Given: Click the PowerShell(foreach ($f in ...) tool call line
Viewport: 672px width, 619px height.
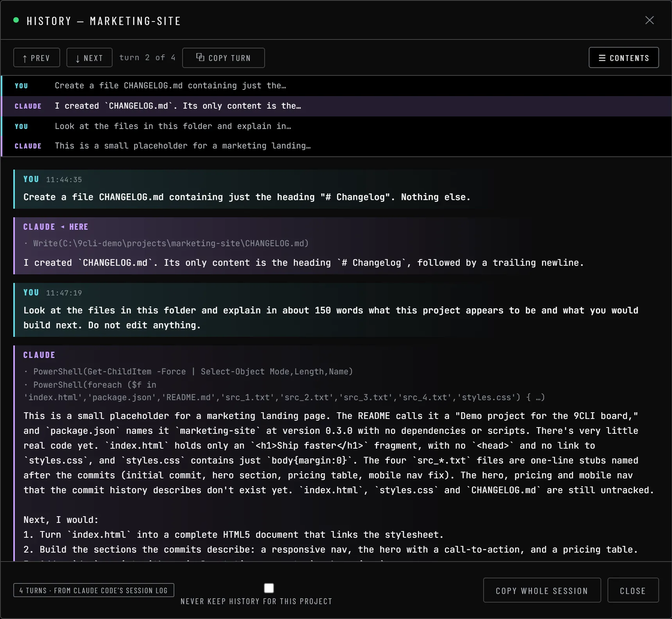Looking at the screenshot, I should click(284, 391).
